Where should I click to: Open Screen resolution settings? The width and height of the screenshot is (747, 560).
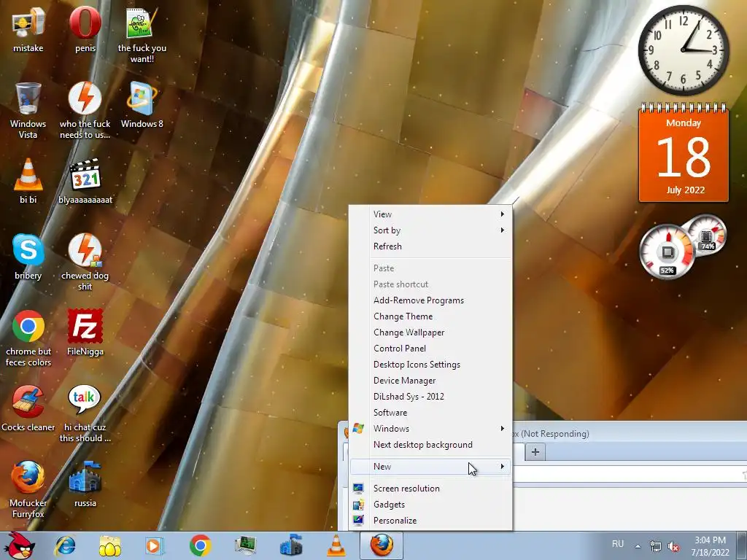tap(430, 489)
